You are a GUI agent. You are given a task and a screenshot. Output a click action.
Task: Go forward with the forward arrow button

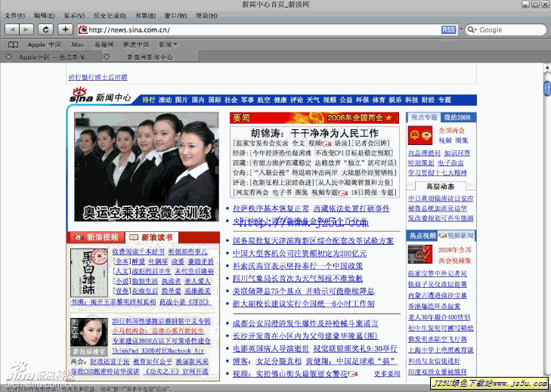point(26,29)
